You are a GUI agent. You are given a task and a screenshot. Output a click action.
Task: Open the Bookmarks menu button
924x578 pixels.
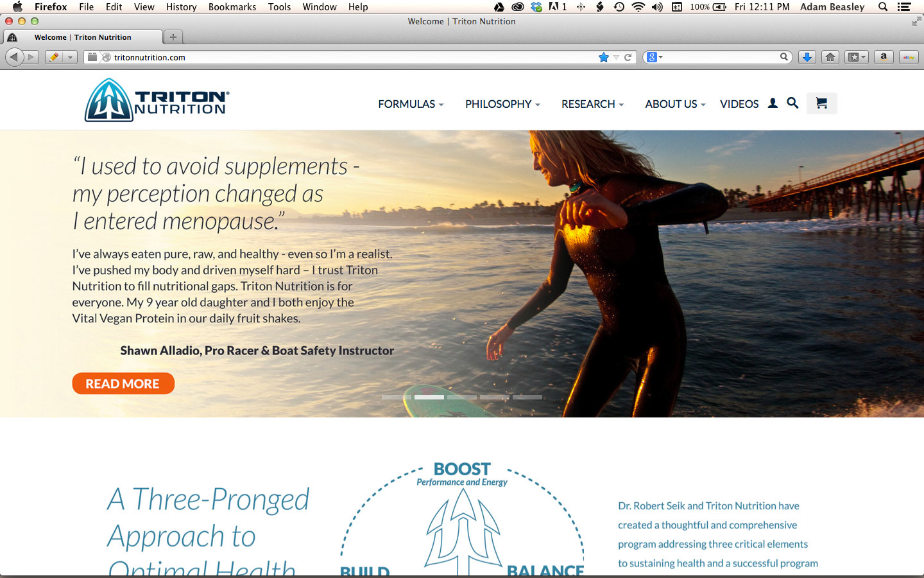pos(857,57)
